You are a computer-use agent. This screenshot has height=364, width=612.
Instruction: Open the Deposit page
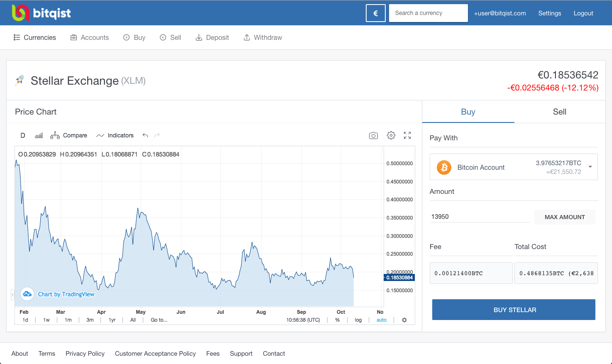[x=212, y=37]
